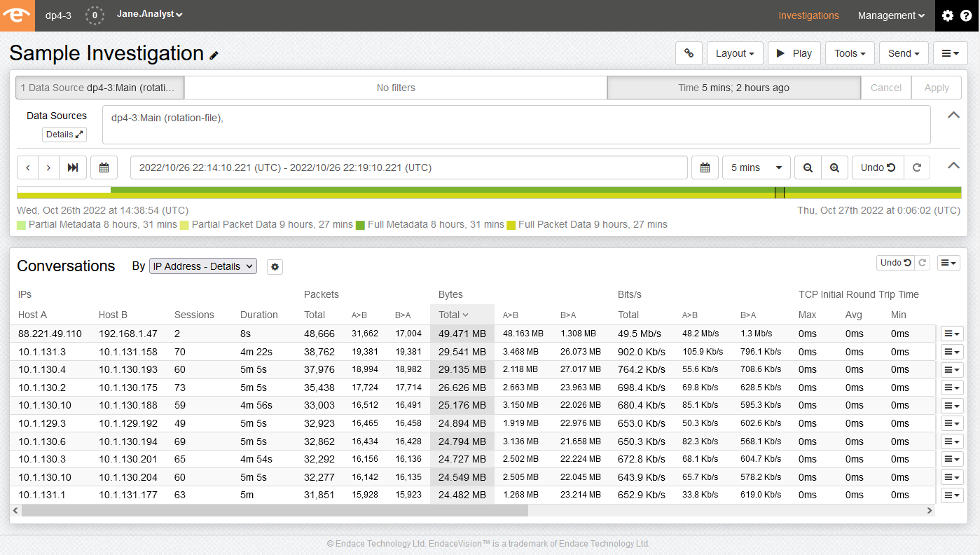Open the investigation hamburger menu
The width and height of the screenshot is (980, 555).
[951, 53]
